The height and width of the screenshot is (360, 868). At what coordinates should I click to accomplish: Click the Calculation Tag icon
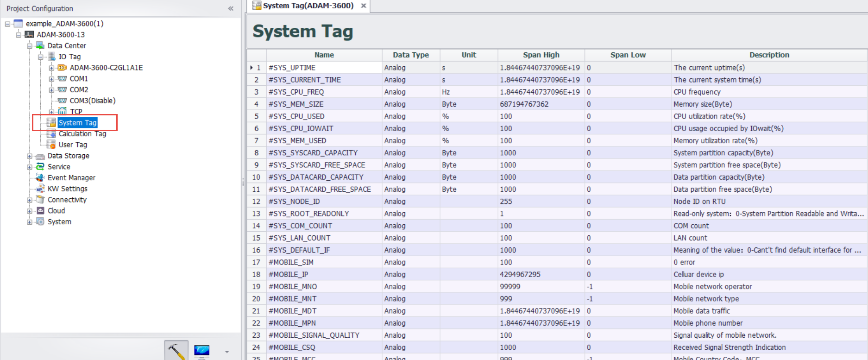(x=51, y=134)
